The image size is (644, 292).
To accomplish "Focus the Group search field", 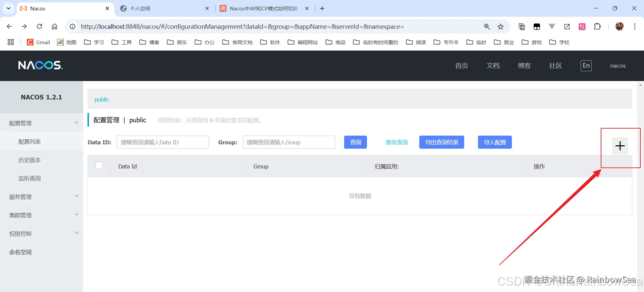I will coord(289,142).
